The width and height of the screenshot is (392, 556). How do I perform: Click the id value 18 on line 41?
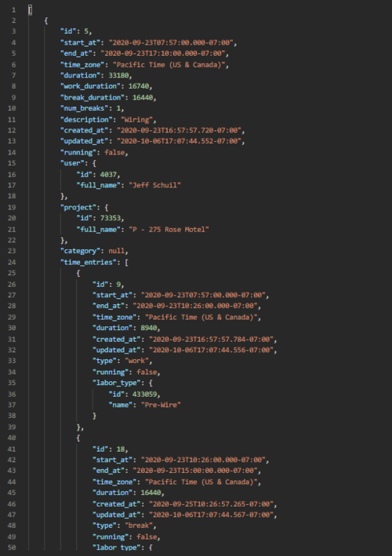121,449
